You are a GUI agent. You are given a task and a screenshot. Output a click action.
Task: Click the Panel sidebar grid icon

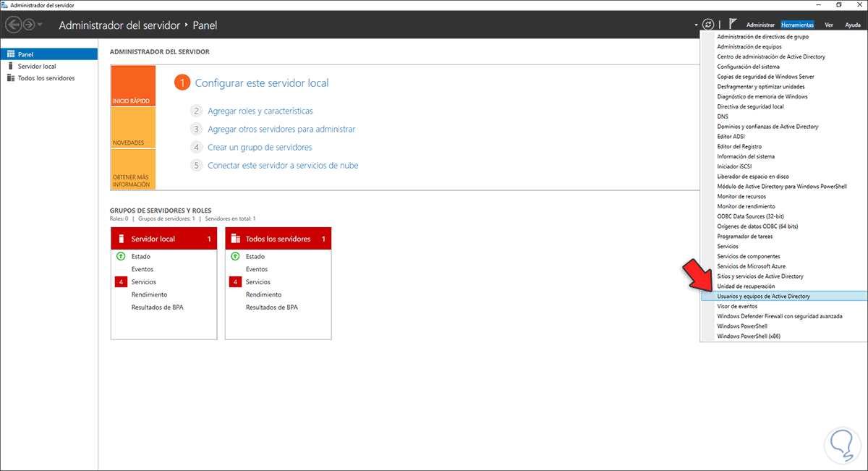(10, 54)
